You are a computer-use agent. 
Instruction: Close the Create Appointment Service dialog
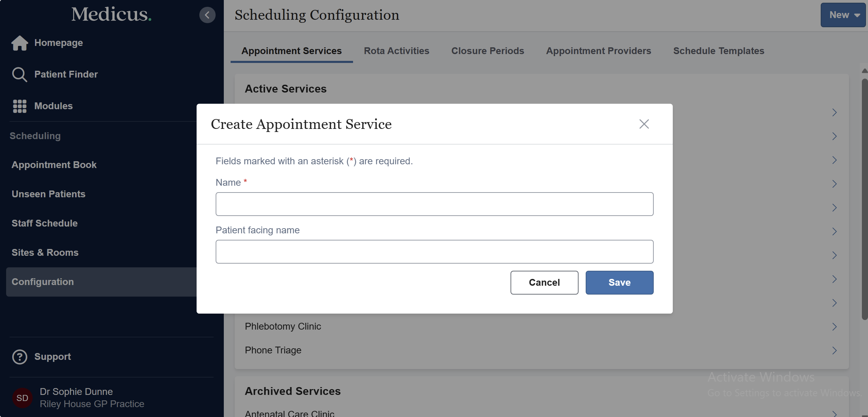click(644, 124)
